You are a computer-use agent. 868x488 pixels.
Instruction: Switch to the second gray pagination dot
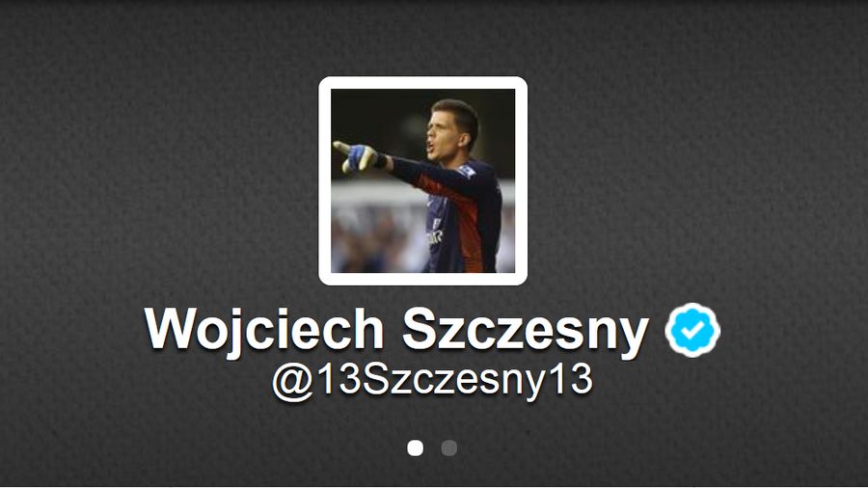pyautogui.click(x=448, y=447)
